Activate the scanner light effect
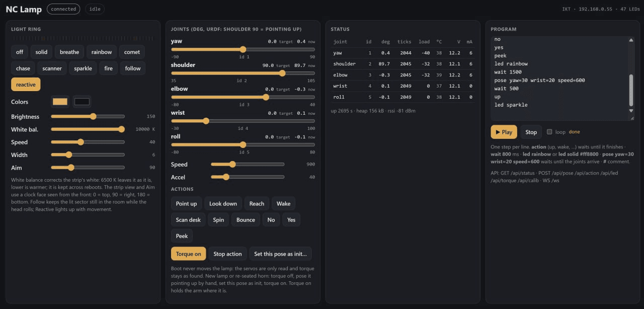The image size is (644, 309). click(52, 68)
